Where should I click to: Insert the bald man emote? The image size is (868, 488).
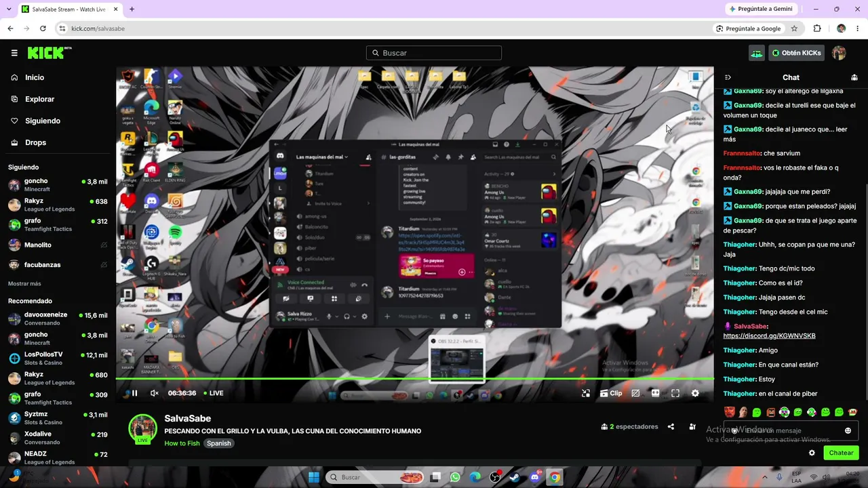[x=743, y=412]
